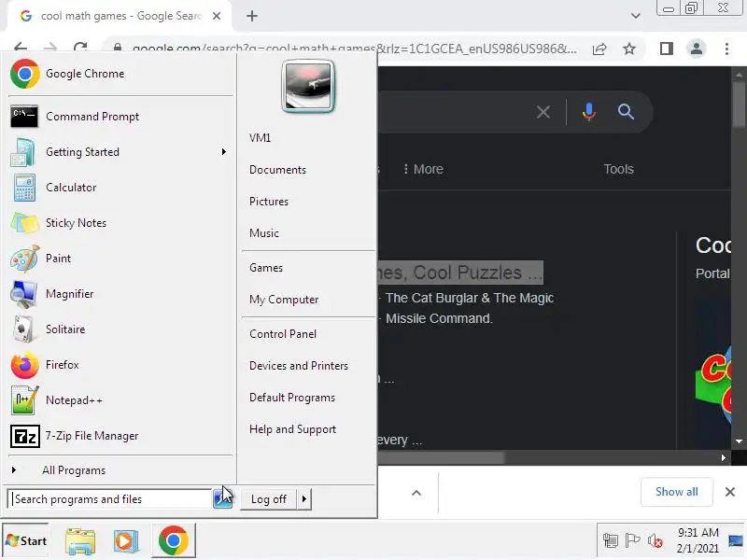The width and height of the screenshot is (747, 560).
Task: Open 7-Zip File Manager
Action: 120,436
